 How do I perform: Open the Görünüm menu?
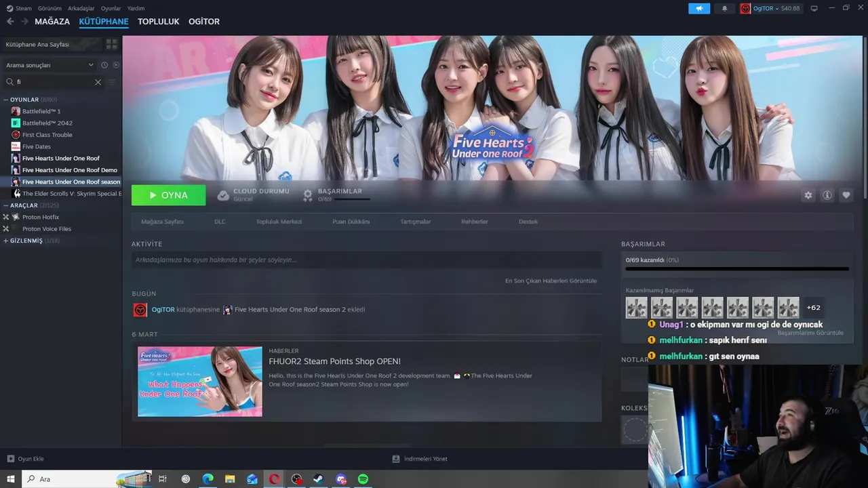pyautogui.click(x=50, y=8)
